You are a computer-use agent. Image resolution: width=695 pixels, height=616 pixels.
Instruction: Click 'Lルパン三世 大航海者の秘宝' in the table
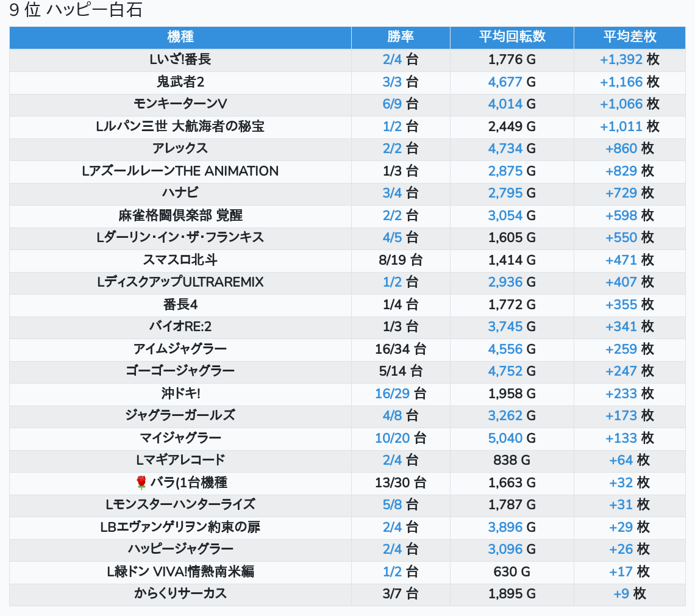[180, 126]
